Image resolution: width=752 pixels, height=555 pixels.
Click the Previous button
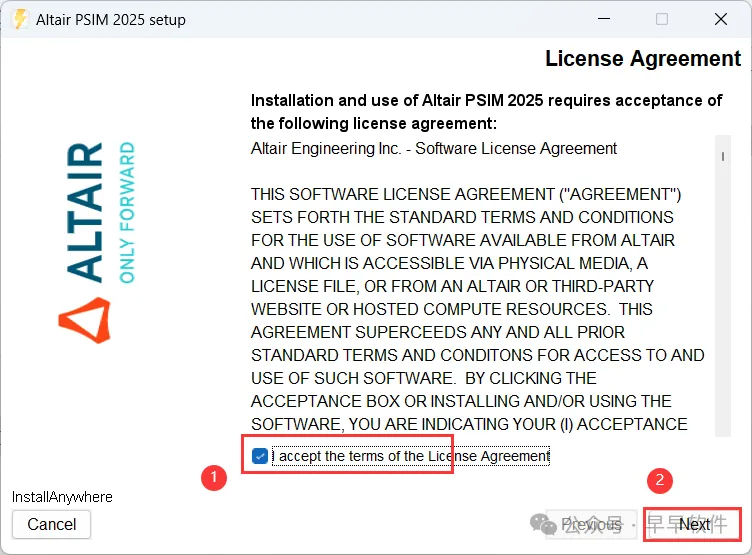591,524
